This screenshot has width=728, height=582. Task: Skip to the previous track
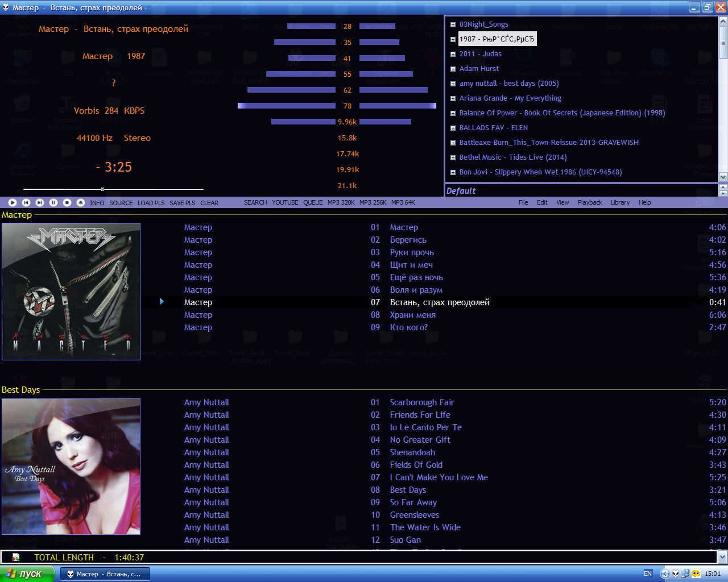tap(26, 202)
